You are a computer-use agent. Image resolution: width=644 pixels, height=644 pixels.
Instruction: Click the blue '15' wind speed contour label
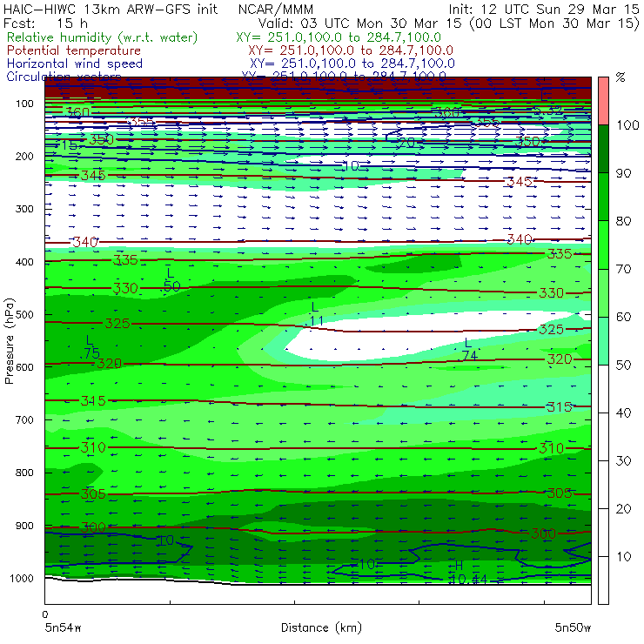pos(69,145)
